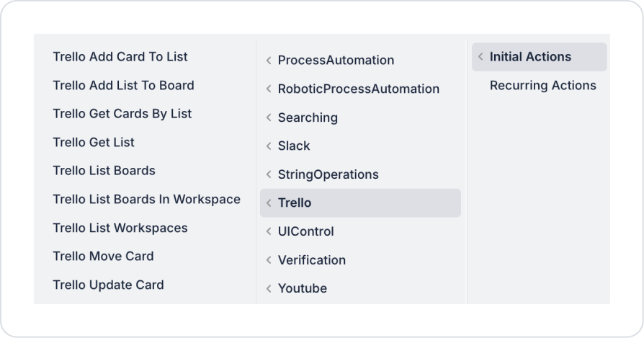
Task: Open the Recurring Actions menu item
Action: [543, 86]
